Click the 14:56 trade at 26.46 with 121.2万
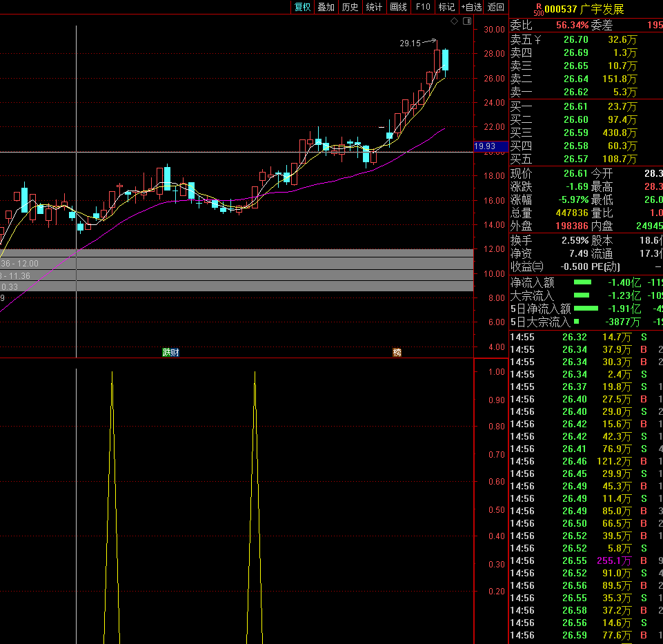This screenshot has height=644, width=663. pyautogui.click(x=586, y=461)
